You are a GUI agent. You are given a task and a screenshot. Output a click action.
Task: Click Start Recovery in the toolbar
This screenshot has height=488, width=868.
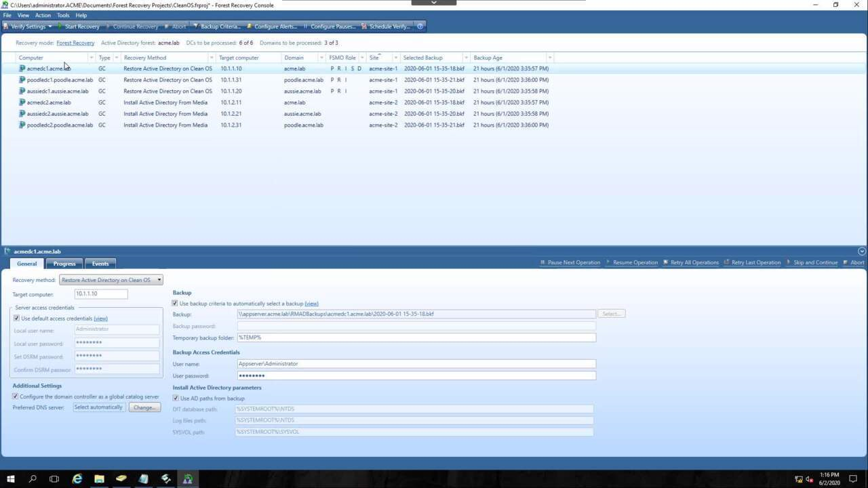(x=79, y=26)
